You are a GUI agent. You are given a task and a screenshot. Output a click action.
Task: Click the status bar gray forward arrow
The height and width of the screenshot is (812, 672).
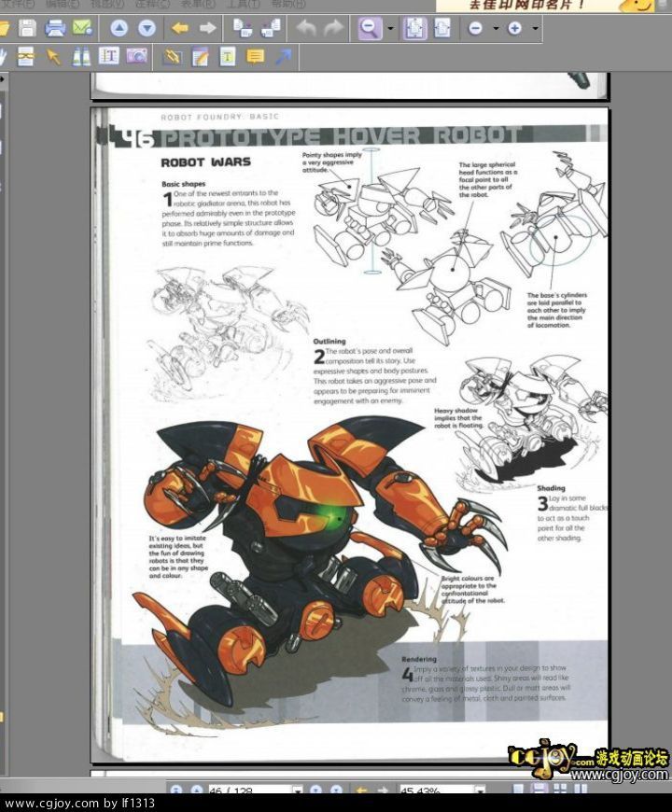382,790
